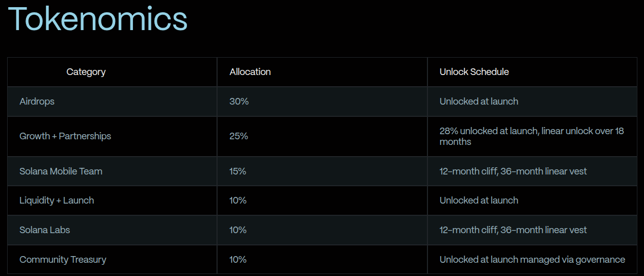Image resolution: width=644 pixels, height=276 pixels.
Task: Click Airdrops "Unlocked at launch" schedule
Action: (479, 102)
